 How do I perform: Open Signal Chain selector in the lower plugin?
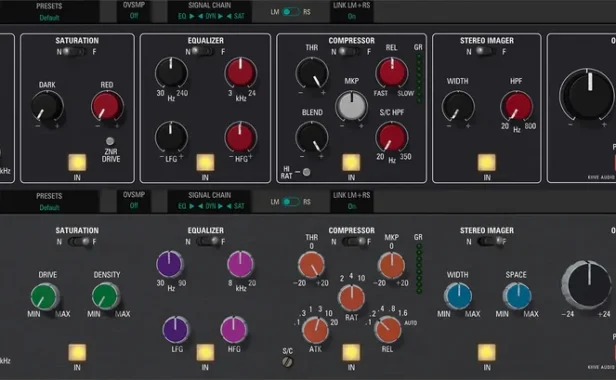[x=209, y=201]
